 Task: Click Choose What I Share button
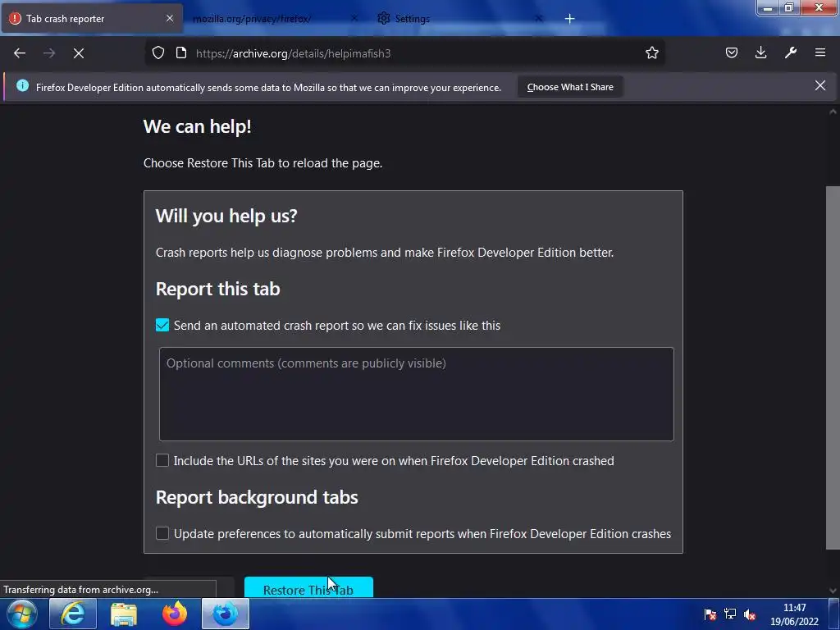point(570,87)
